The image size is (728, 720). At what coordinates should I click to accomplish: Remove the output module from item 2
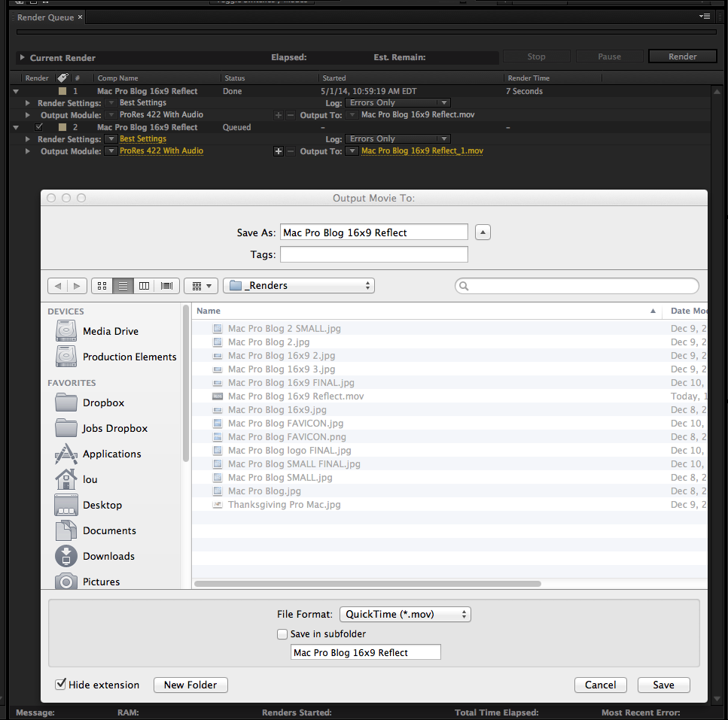click(x=290, y=151)
